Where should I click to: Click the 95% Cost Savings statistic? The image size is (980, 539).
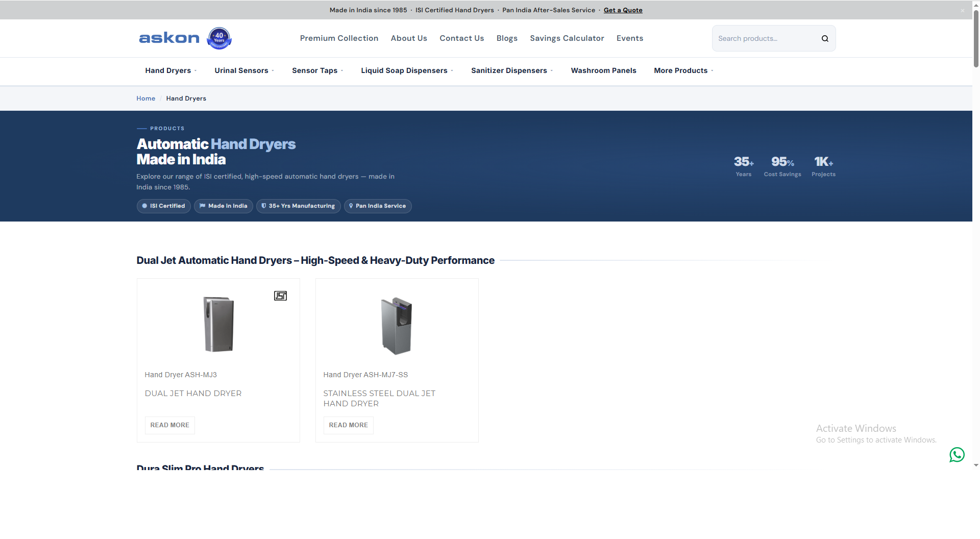pos(782,167)
